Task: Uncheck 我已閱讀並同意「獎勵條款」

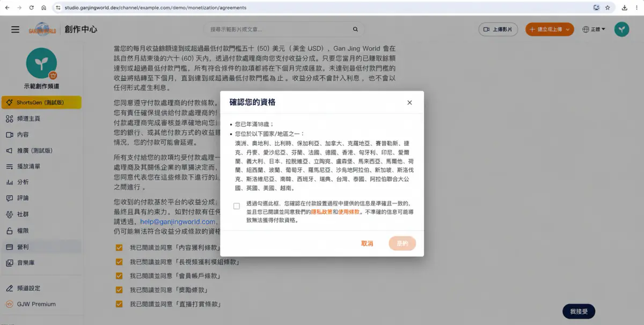Action: pyautogui.click(x=119, y=290)
